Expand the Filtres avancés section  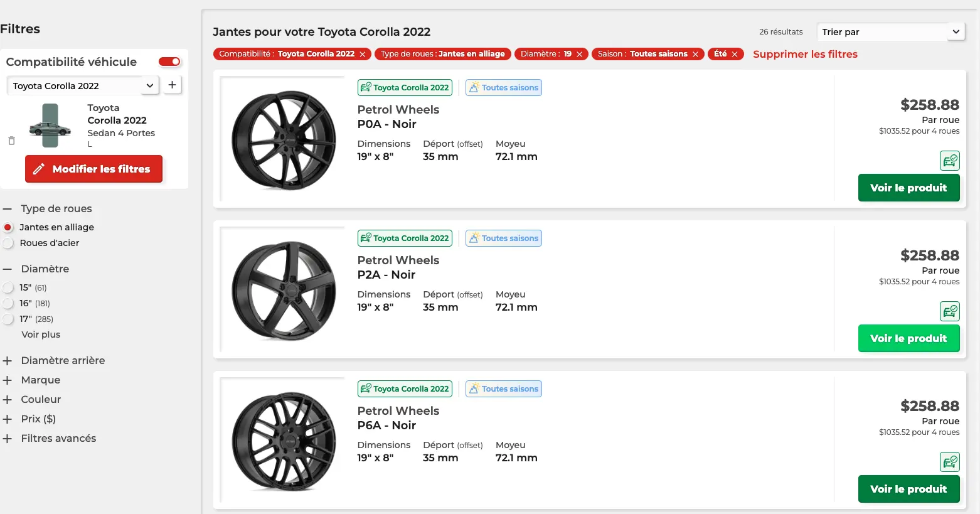click(8, 439)
